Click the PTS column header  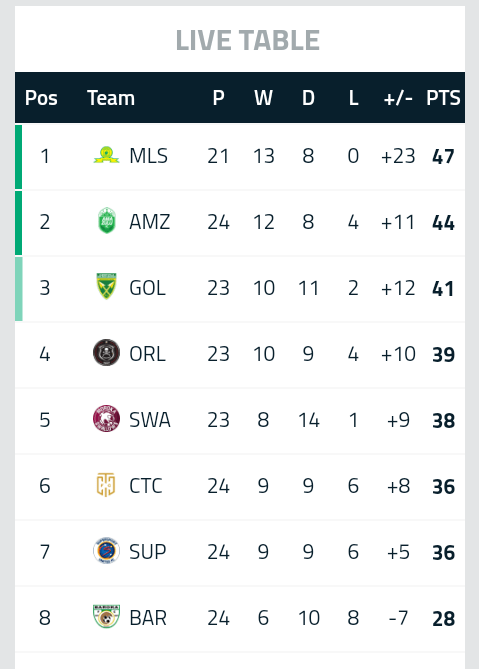pos(443,98)
